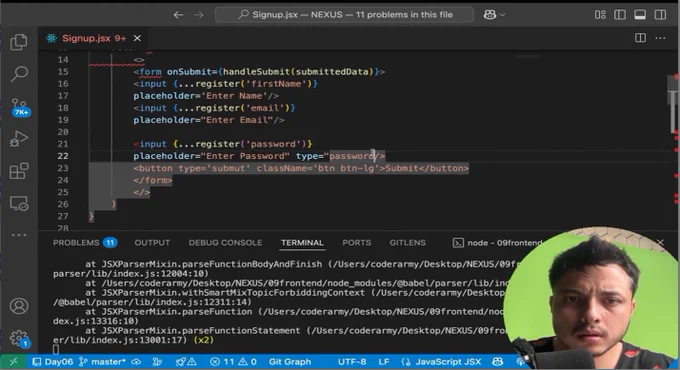Open the Run and Debug view
The height and width of the screenshot is (370, 680).
pyautogui.click(x=19, y=139)
